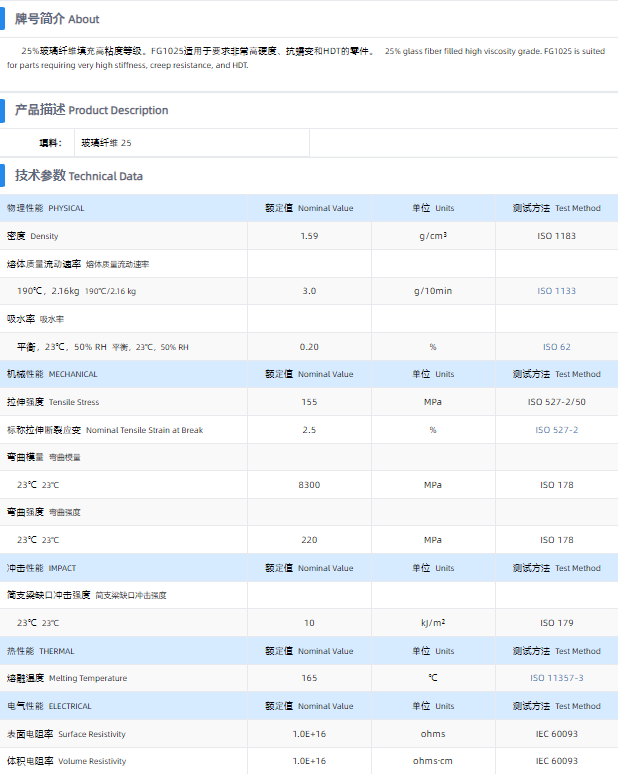
Task: Click the ISO 11357-3 melting temperature link
Action: 557,678
